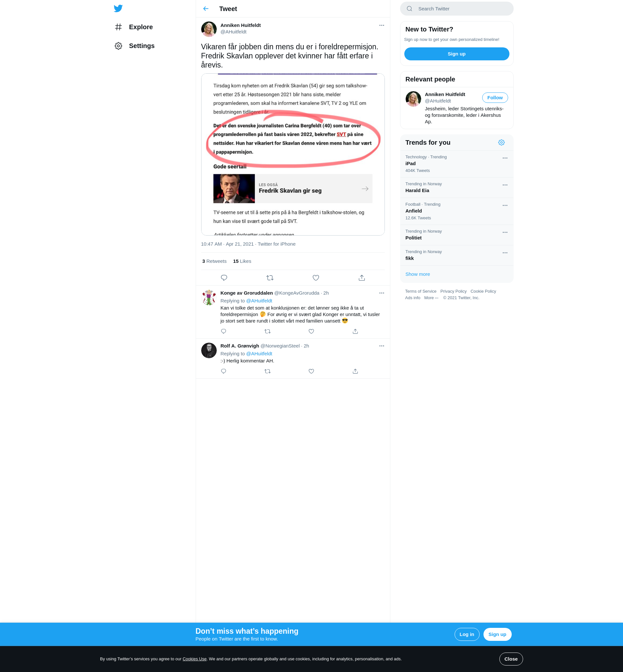Reply to Rolf A. Grønvigh's comment
Viewport: 623px width, 672px height.
223,371
